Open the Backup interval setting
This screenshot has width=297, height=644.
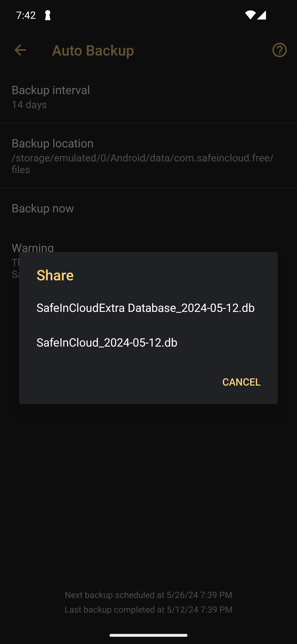148,97
